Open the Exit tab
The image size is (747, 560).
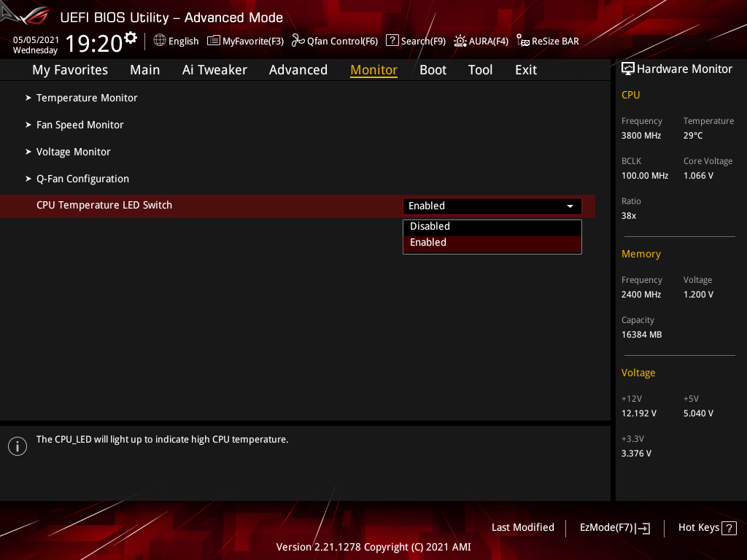(526, 70)
